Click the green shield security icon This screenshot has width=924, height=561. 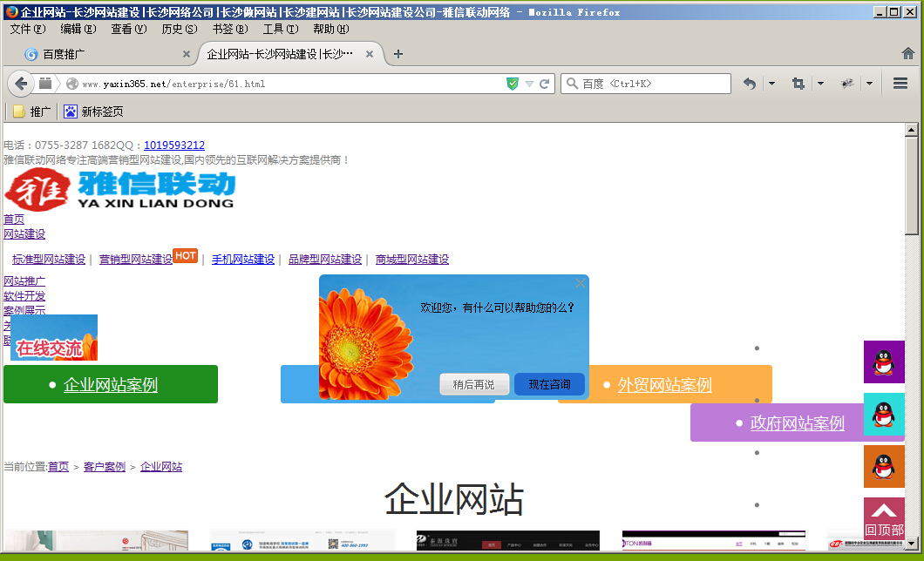pyautogui.click(x=513, y=84)
